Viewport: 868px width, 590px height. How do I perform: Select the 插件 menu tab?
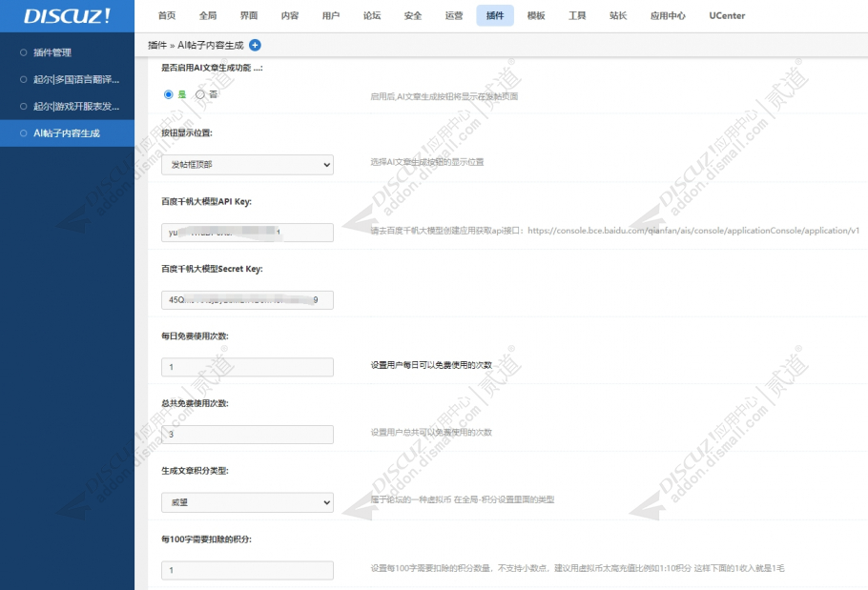[495, 15]
